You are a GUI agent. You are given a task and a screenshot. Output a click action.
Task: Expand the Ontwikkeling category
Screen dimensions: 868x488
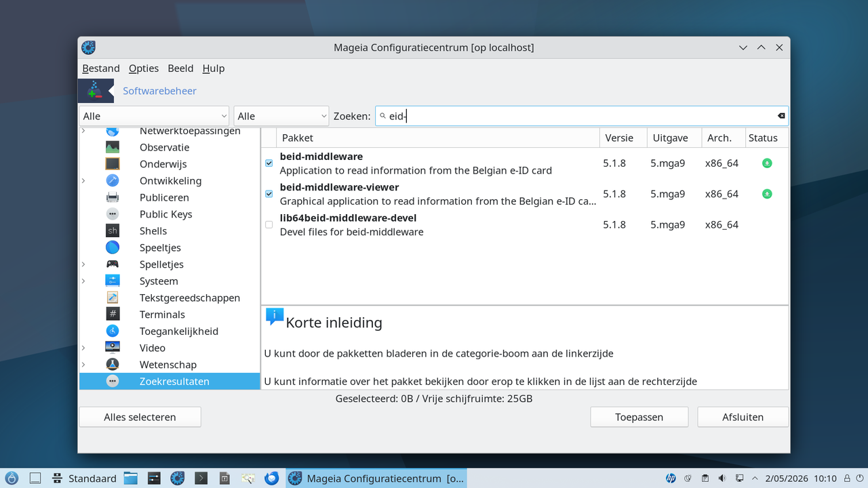pyautogui.click(x=83, y=181)
